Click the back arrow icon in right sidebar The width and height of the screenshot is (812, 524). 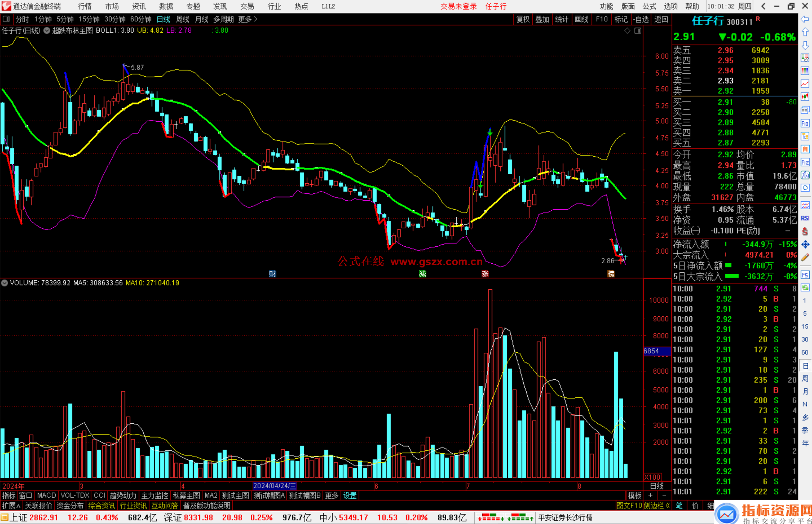tap(805, 19)
